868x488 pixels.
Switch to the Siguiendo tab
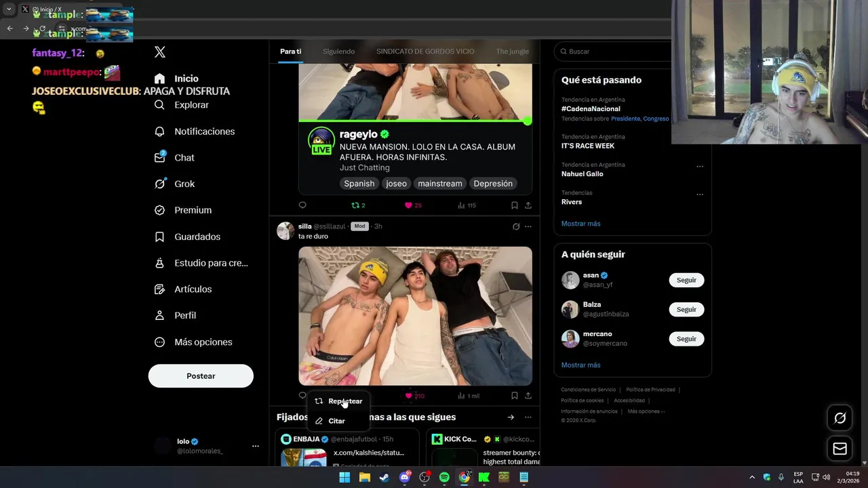(338, 52)
